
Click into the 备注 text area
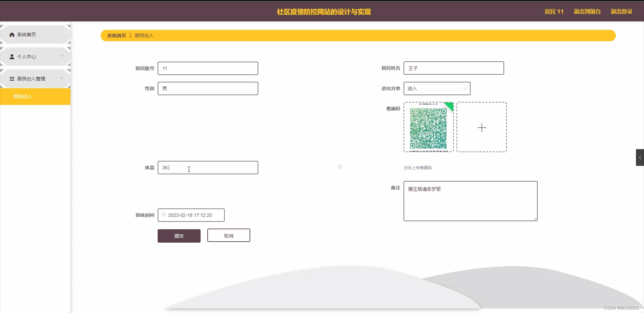coord(470,201)
